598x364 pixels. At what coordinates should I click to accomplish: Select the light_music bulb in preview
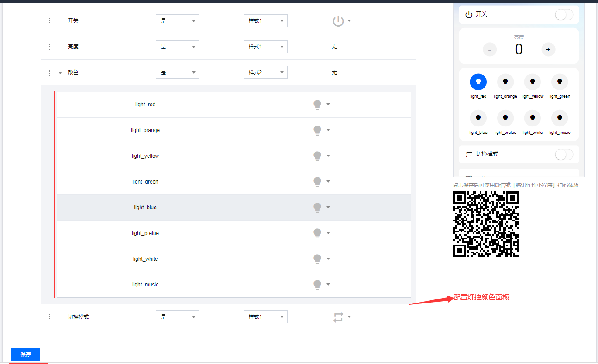pos(559,118)
